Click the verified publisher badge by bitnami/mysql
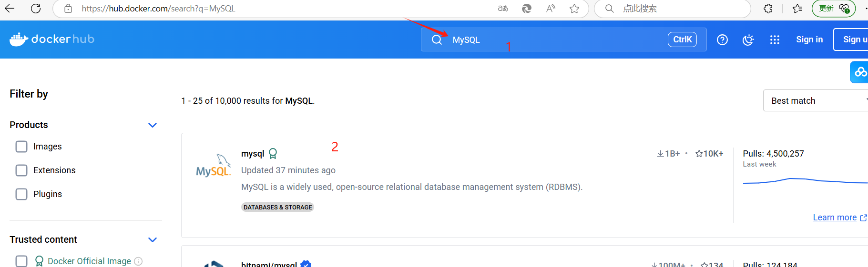The height and width of the screenshot is (267, 868). (x=306, y=264)
